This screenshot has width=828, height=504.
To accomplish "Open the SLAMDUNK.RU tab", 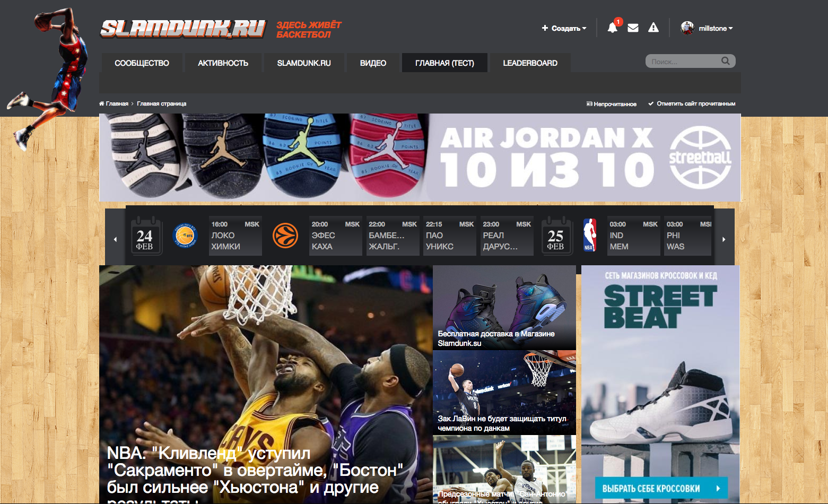I will click(304, 63).
